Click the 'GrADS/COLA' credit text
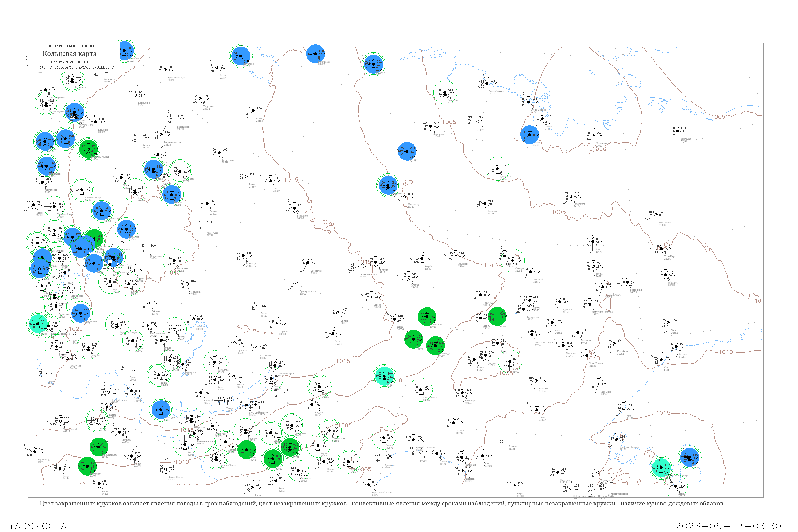This screenshot has height=532, width=798. 35,526
